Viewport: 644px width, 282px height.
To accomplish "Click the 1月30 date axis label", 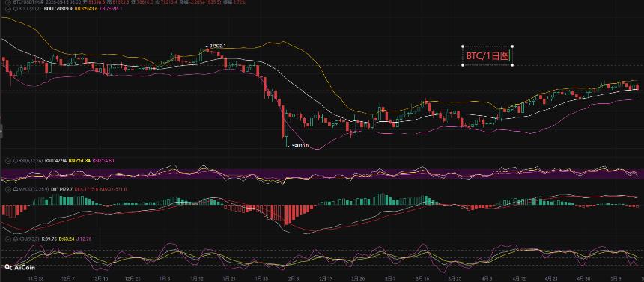I will click(261, 278).
